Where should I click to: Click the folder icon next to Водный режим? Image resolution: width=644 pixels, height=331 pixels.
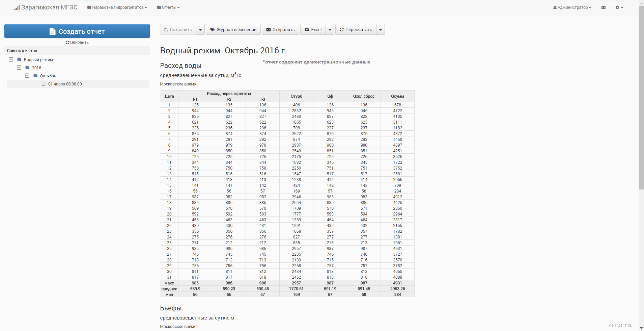[19, 59]
